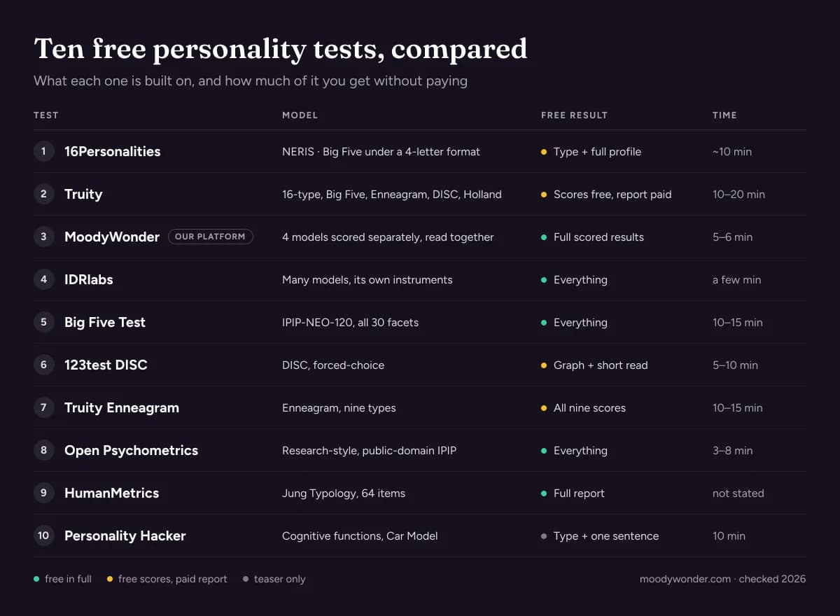Click the number 2 badge beside Truity

[x=43, y=194]
